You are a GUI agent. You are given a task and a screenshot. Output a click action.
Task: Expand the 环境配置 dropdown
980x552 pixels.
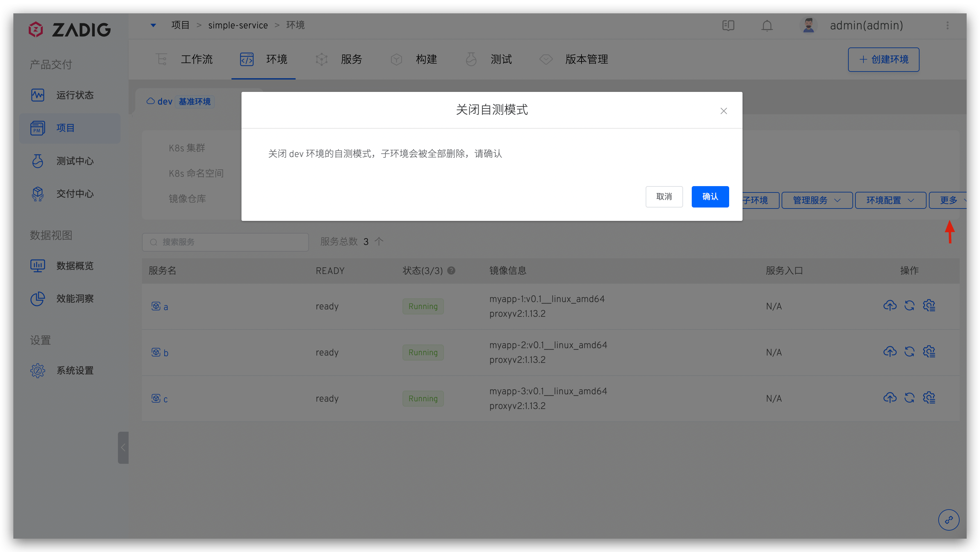[x=890, y=200]
